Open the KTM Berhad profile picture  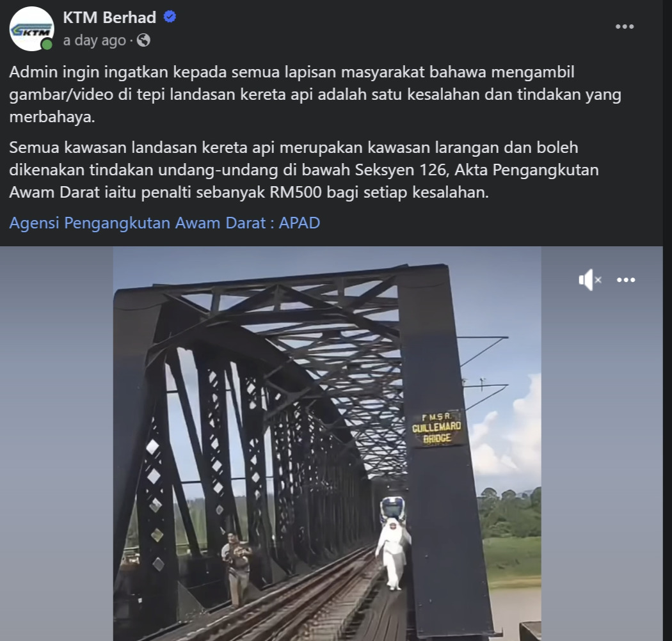pos(31,29)
